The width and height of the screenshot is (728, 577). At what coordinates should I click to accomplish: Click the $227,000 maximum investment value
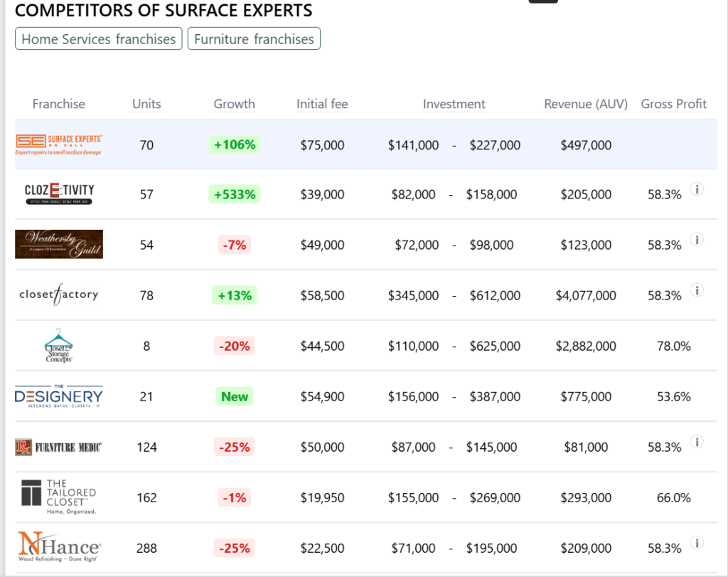[x=495, y=145]
